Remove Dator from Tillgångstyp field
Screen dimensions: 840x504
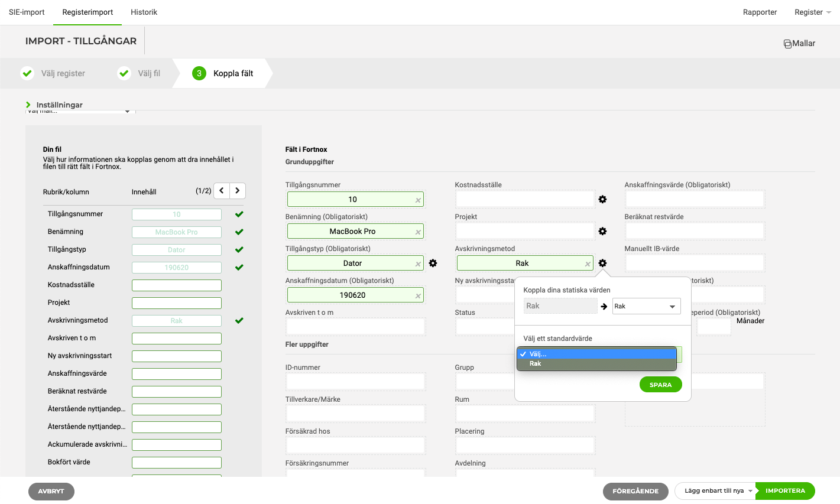coord(418,264)
